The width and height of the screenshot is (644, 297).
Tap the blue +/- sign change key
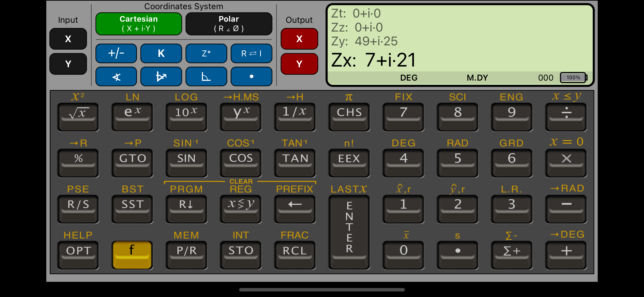[x=116, y=53]
